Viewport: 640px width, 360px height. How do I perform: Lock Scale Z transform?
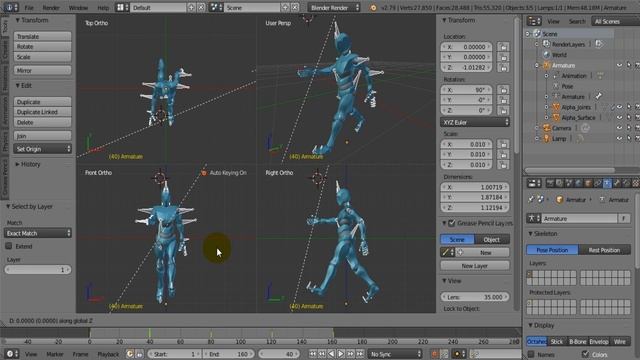point(503,164)
